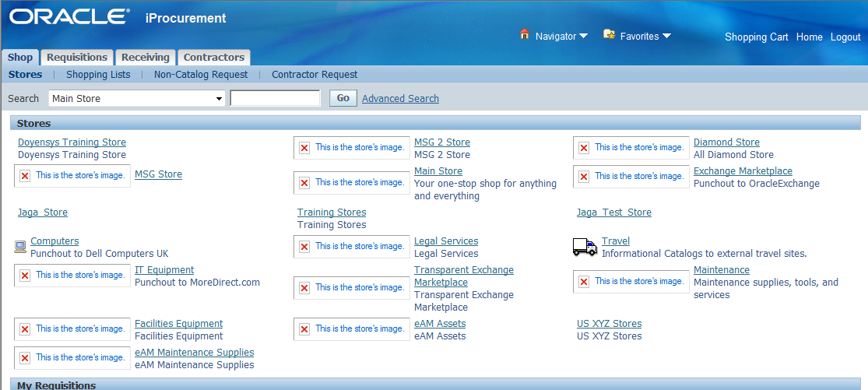Click the Go search button
Viewport: 868px width, 390px height.
(343, 98)
